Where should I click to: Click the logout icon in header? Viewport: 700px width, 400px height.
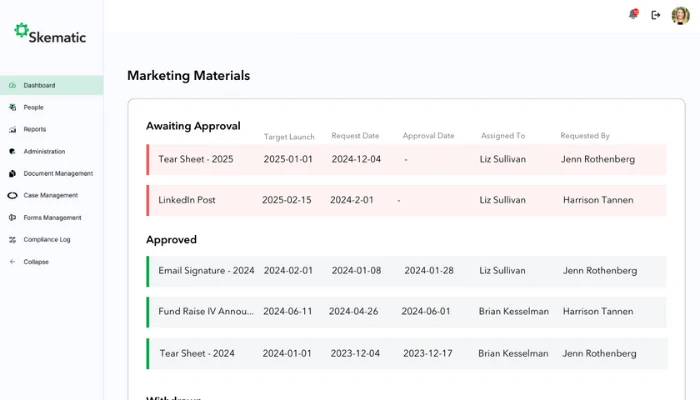(656, 15)
